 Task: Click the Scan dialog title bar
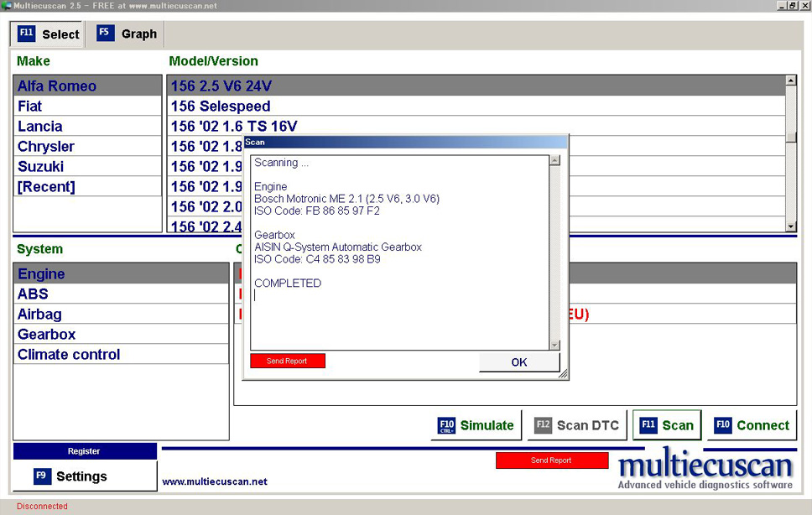[405, 143]
